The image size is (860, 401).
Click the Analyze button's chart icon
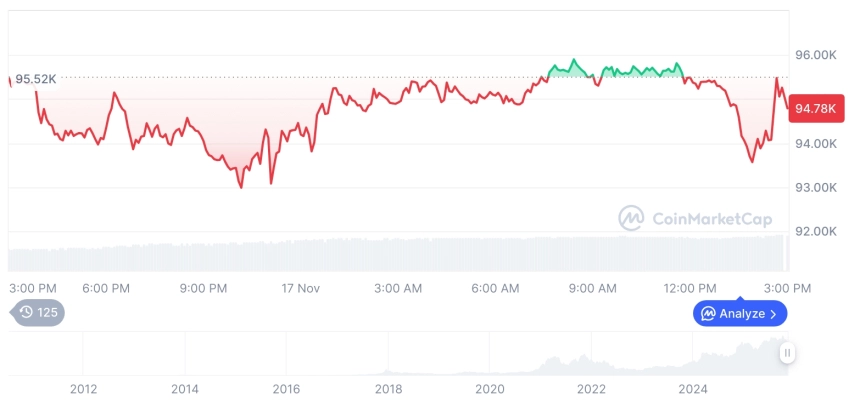pyautogui.click(x=708, y=314)
